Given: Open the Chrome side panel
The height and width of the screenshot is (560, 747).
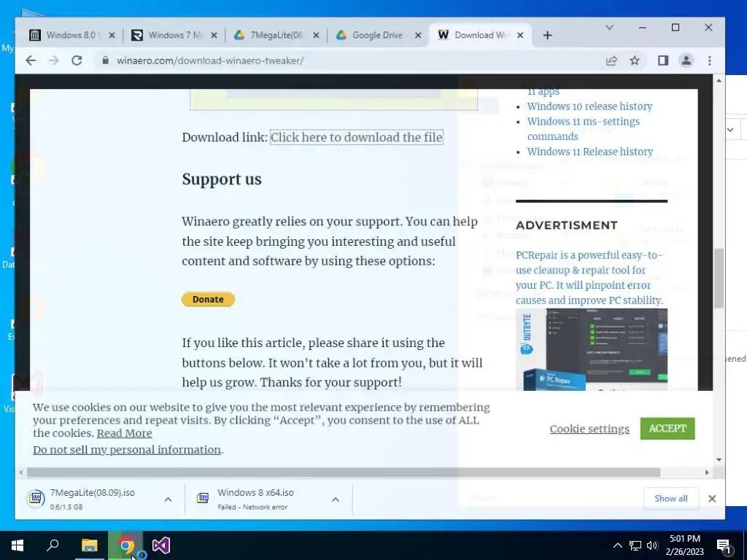Looking at the screenshot, I should coord(663,61).
